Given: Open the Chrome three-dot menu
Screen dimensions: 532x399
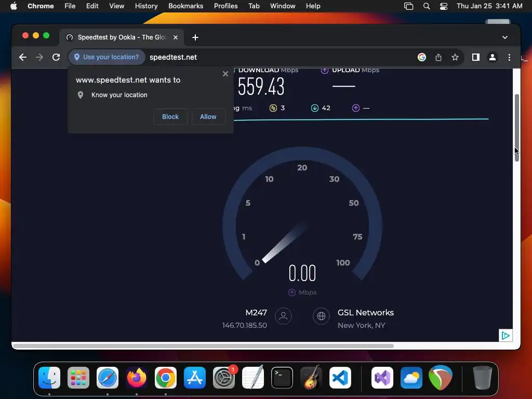Looking at the screenshot, I should click(x=509, y=57).
